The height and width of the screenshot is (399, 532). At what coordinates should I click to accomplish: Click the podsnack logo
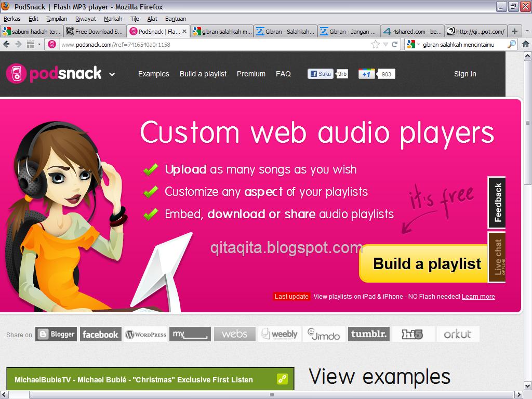pos(54,73)
